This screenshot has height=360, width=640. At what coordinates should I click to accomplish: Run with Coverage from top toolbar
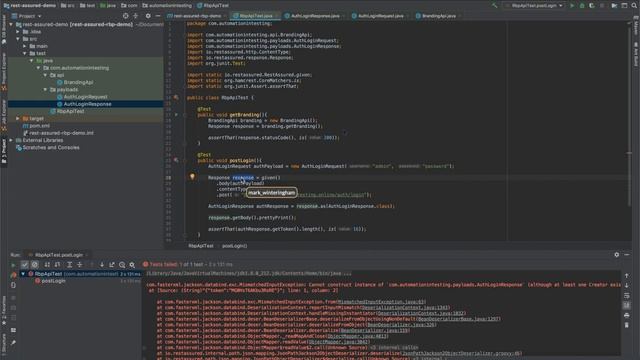pos(592,6)
